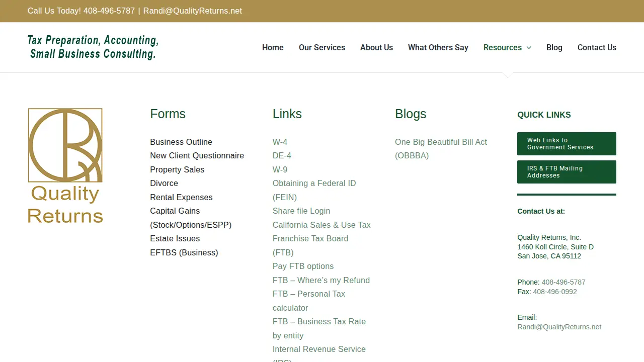Open FTB – Personal Tax calculator link
The image size is (644, 362).
(309, 301)
